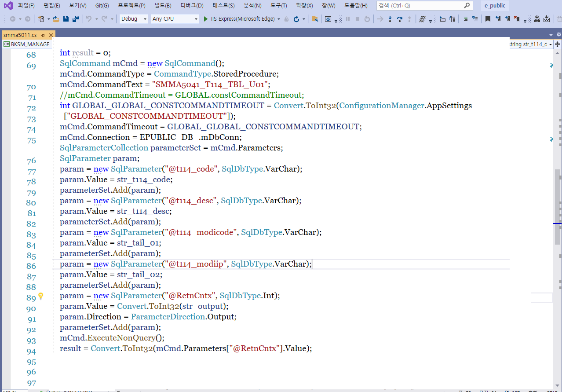Click the editor split window handle
This screenshot has height=392, width=562.
click(557, 44)
